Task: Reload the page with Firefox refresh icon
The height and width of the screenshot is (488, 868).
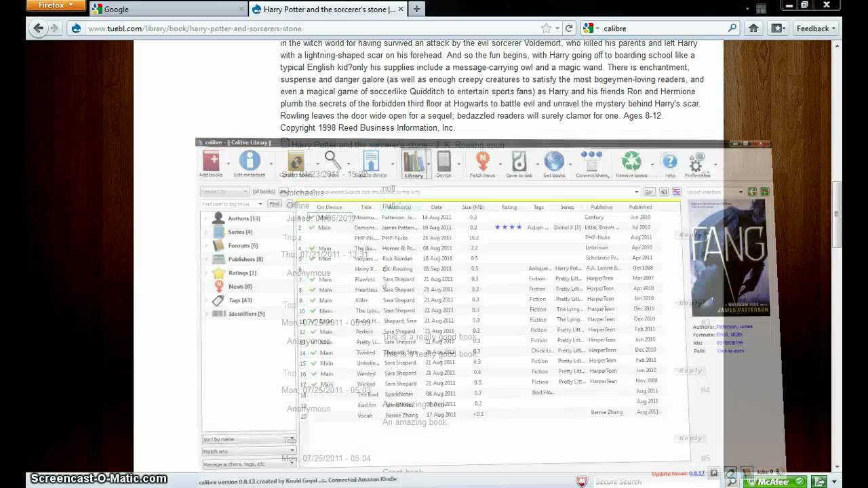Action: [x=569, y=28]
